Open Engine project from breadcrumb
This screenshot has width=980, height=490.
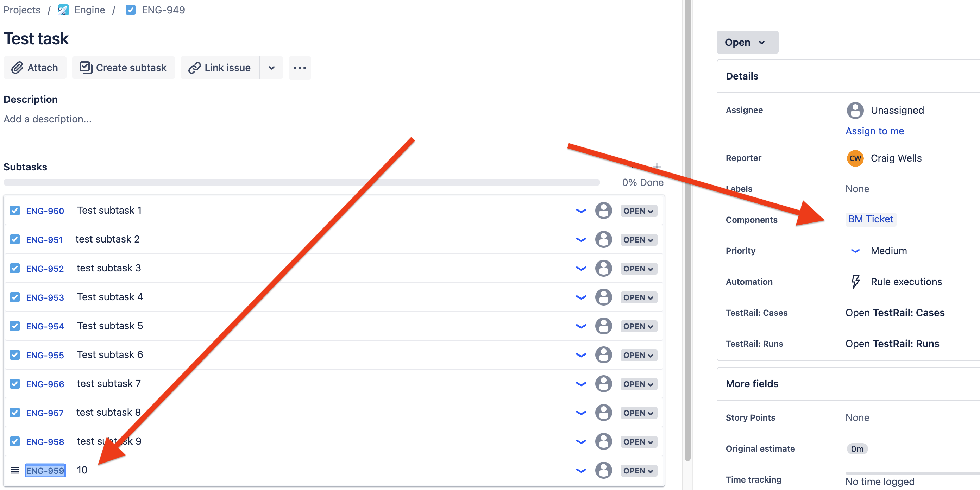pyautogui.click(x=90, y=10)
